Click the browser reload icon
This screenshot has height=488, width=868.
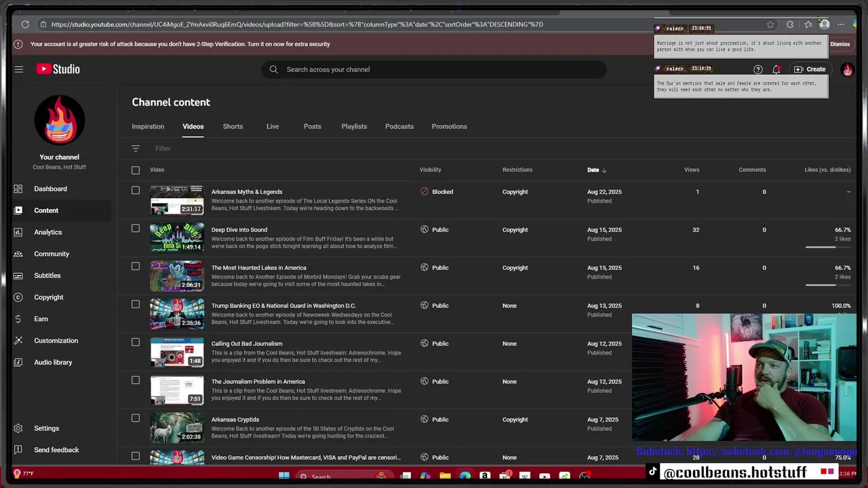pyautogui.click(x=25, y=24)
